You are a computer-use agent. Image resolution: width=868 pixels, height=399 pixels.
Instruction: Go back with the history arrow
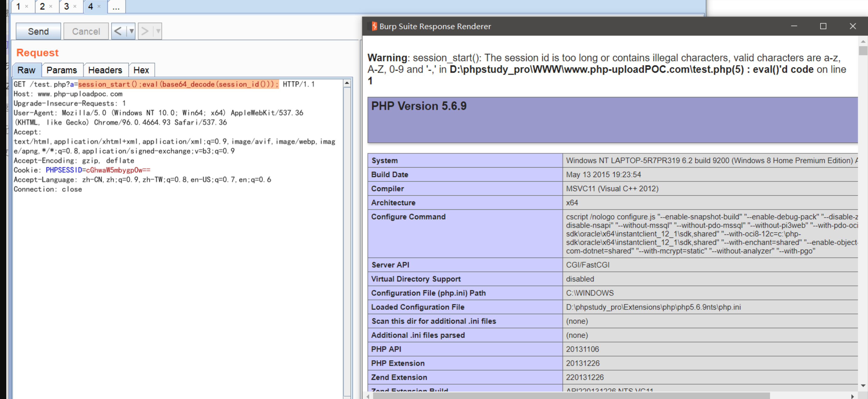pos(118,31)
